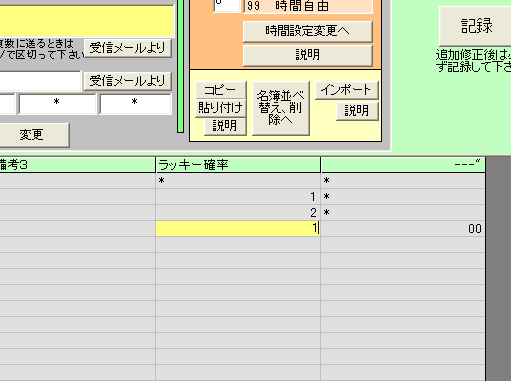Click the large yellow text field
Screen dimensions: 511x381
(87, 20)
